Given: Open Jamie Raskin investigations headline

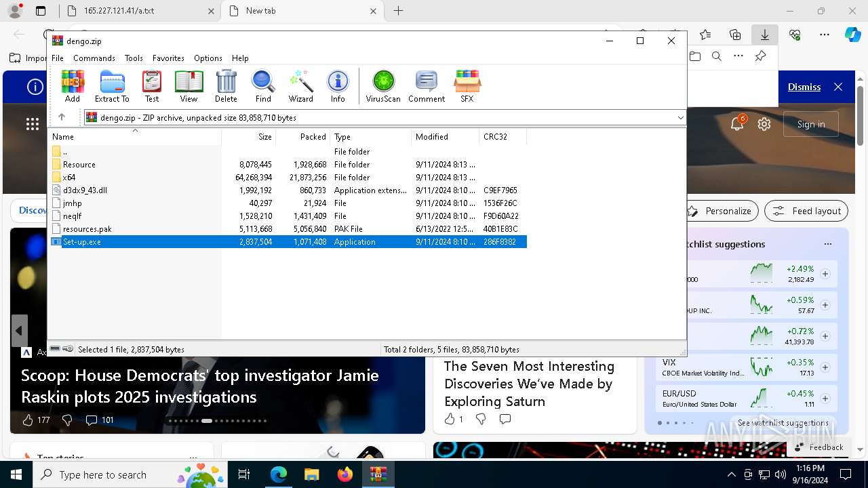Looking at the screenshot, I should (x=200, y=386).
